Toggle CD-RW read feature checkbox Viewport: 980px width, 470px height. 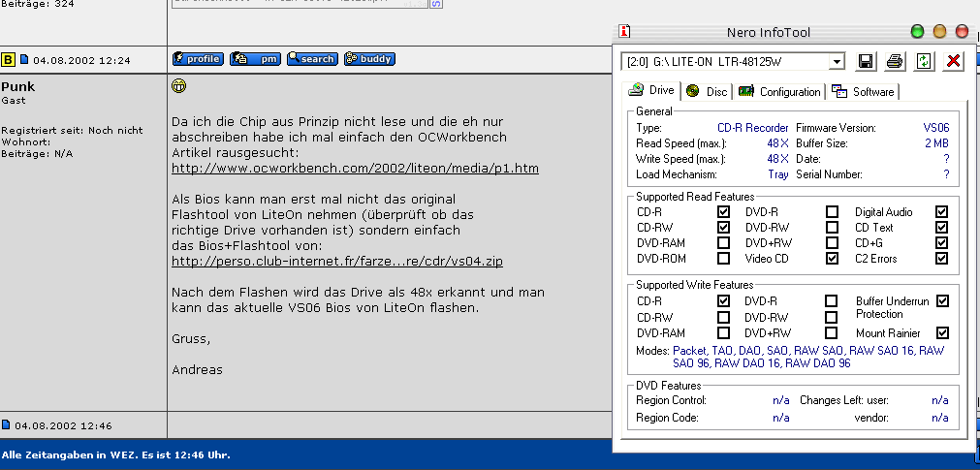tap(724, 227)
